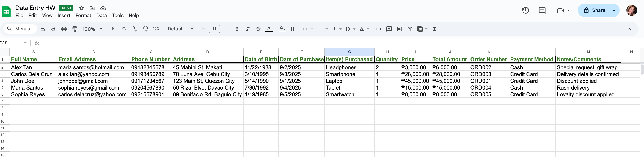Viewport: 644px width, 157px height.
Task: Click the undo arrow icon
Action: click(43, 29)
